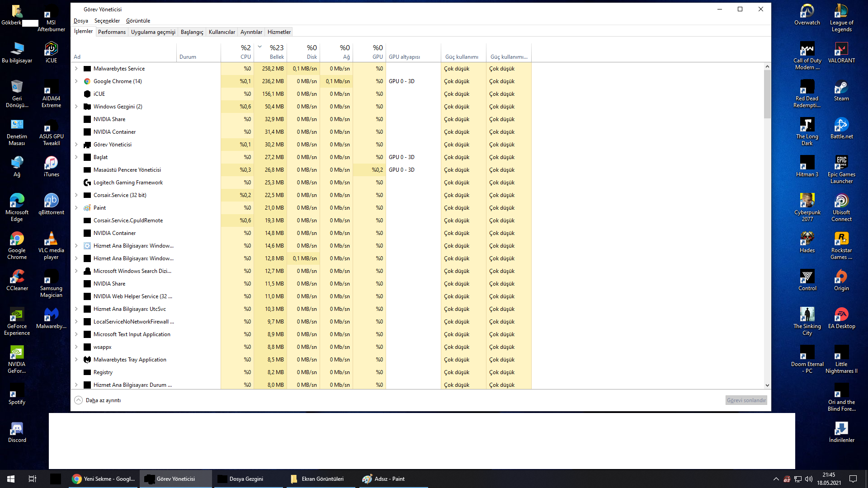Select the CCleaner desktop icon
868x488 pixels.
tap(17, 280)
